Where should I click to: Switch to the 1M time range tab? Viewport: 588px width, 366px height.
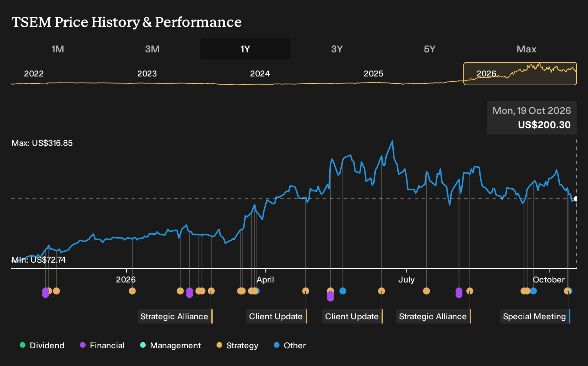pos(58,49)
